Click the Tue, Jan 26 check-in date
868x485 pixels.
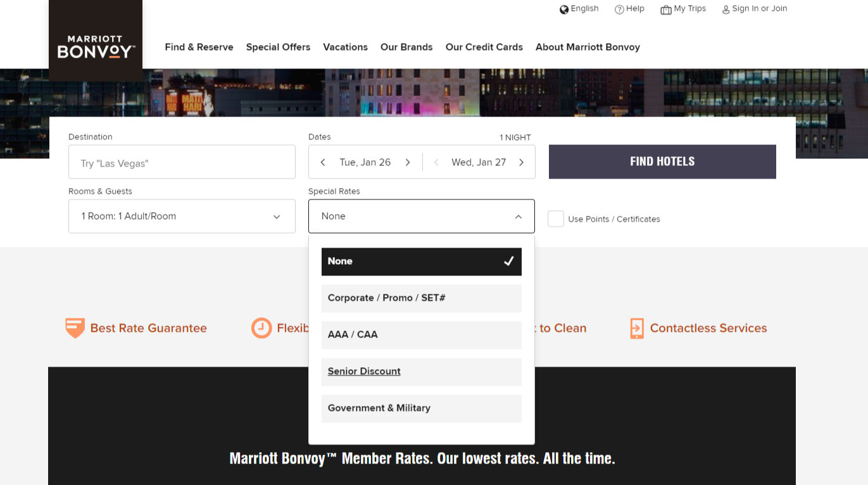click(x=365, y=162)
